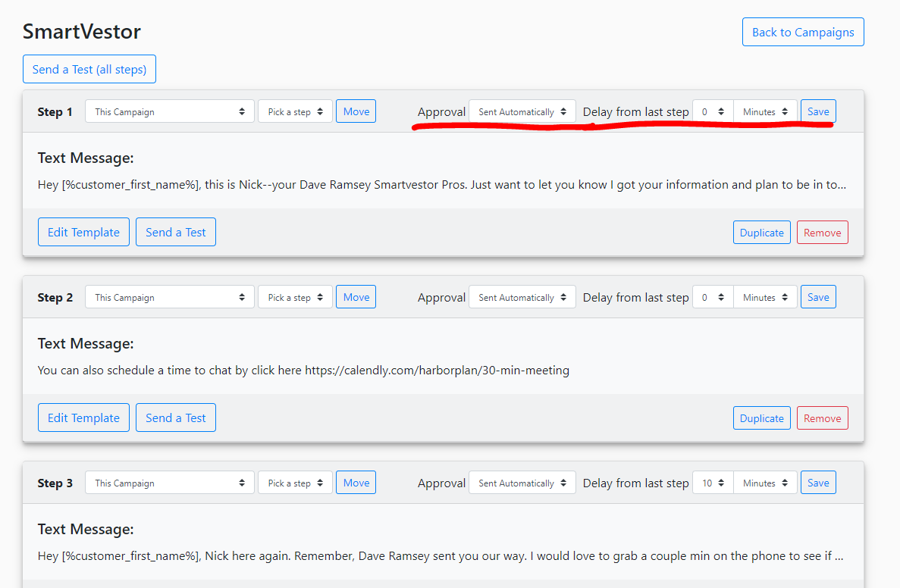Edit Template for Step 2

(x=84, y=418)
